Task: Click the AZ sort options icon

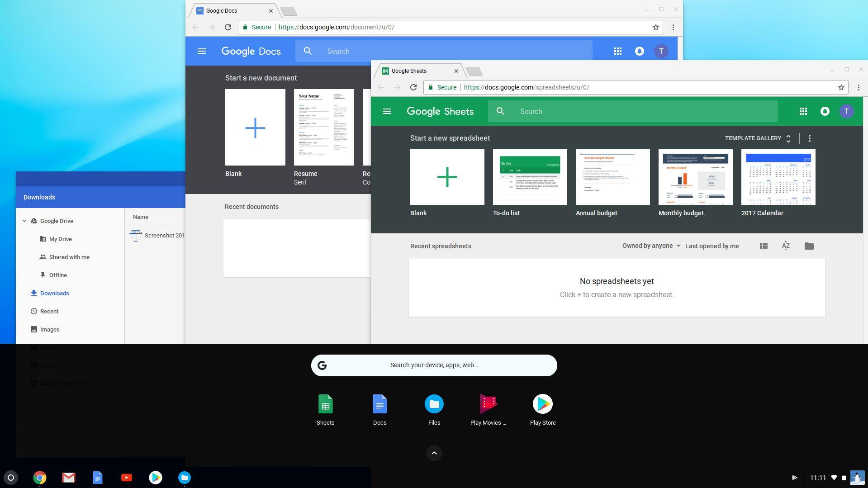Action: click(786, 246)
